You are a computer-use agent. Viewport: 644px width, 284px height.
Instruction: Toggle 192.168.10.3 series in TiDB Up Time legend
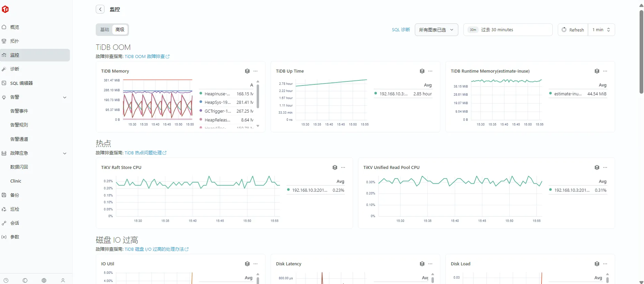403,94
